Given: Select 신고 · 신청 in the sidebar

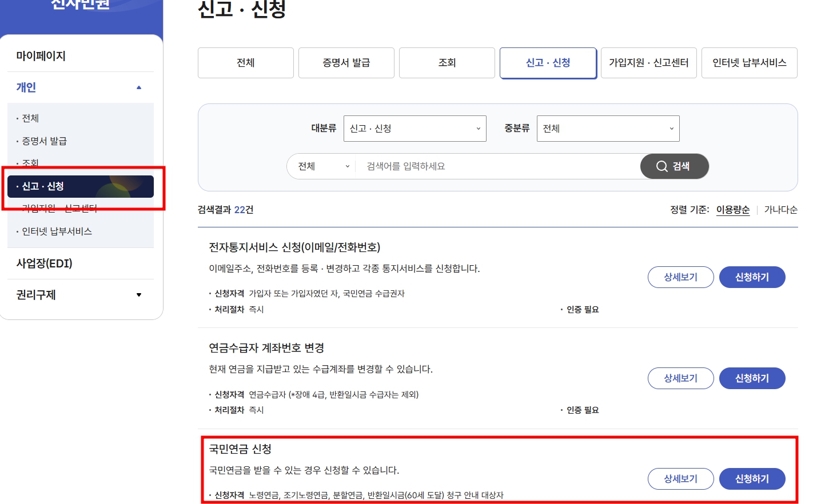Looking at the screenshot, I should pyautogui.click(x=81, y=186).
